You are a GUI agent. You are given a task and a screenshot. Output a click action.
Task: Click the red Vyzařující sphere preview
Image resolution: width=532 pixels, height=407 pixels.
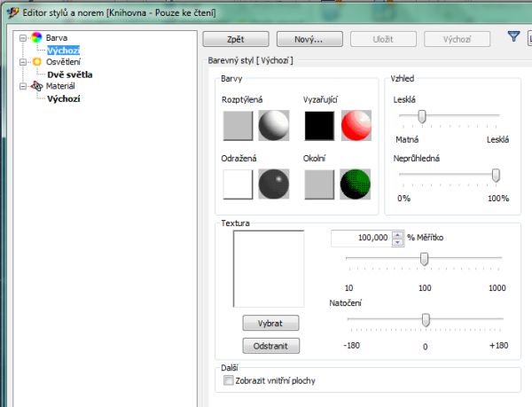(x=355, y=127)
